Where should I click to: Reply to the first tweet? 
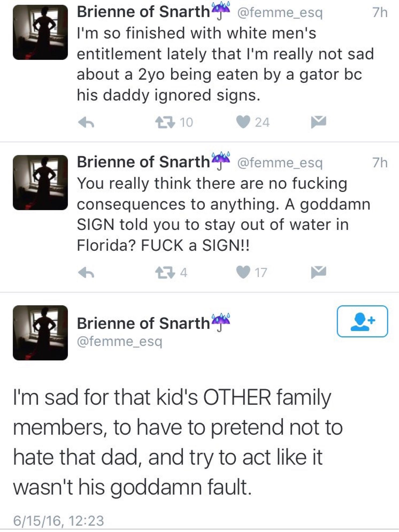[x=86, y=122]
